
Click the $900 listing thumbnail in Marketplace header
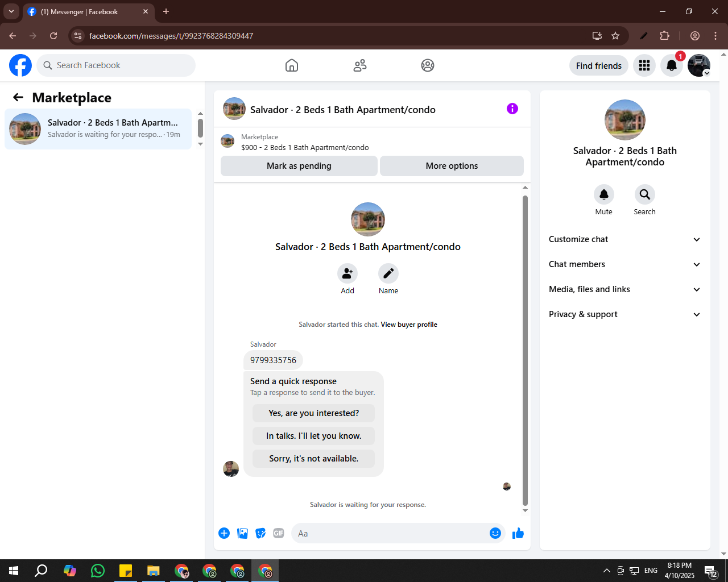227,141
